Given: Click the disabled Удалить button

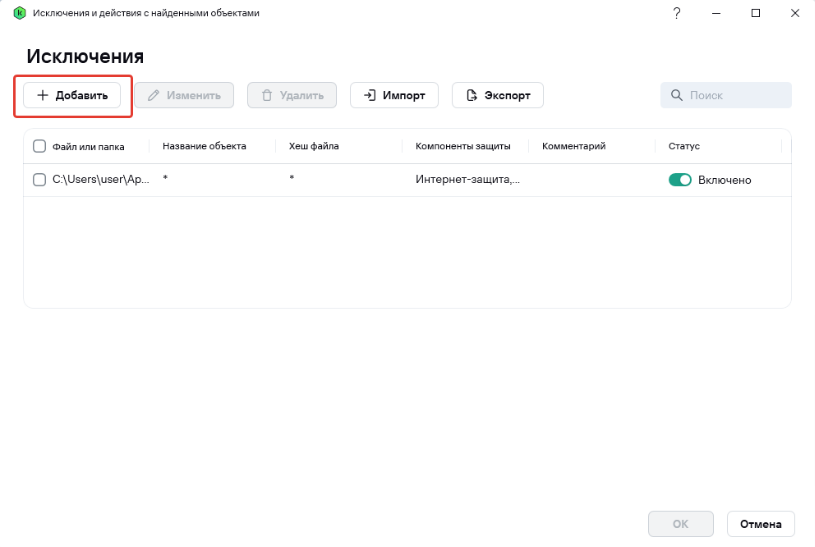Looking at the screenshot, I should [x=292, y=95].
